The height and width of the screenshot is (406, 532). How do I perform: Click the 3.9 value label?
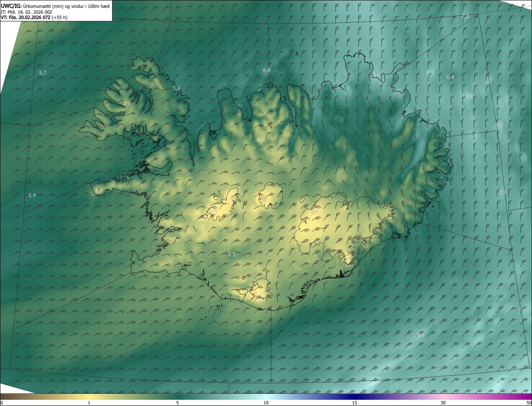[232, 254]
